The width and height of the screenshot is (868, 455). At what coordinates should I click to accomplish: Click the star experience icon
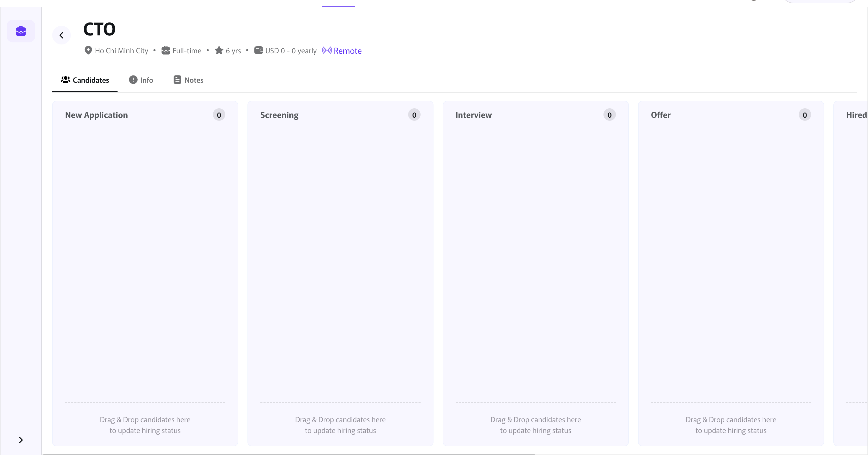pos(219,50)
